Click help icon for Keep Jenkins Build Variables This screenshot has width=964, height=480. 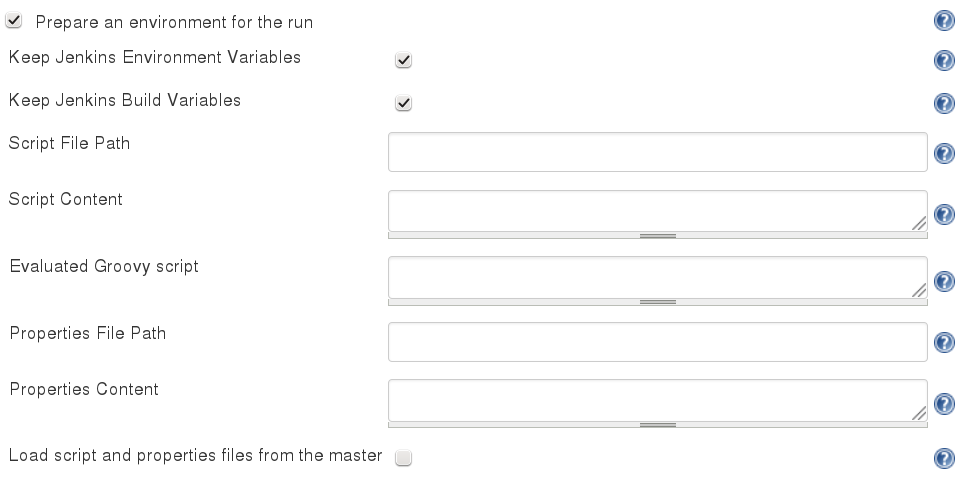(943, 104)
